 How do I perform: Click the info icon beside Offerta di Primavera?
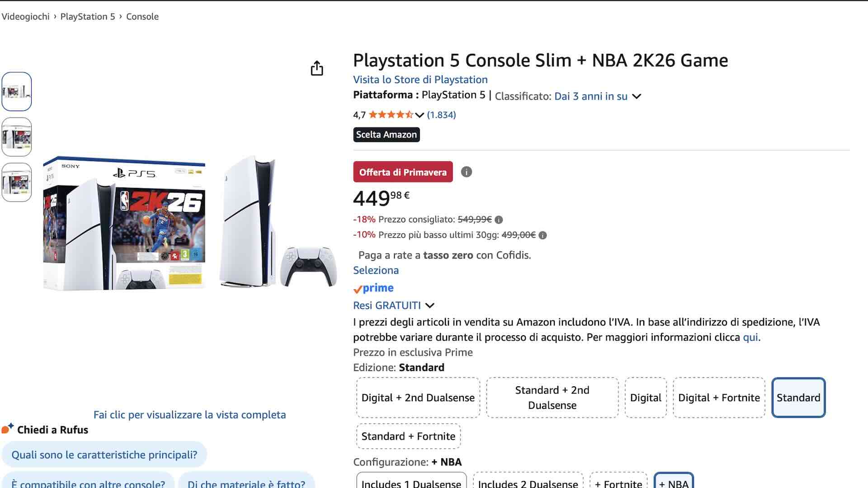click(467, 172)
